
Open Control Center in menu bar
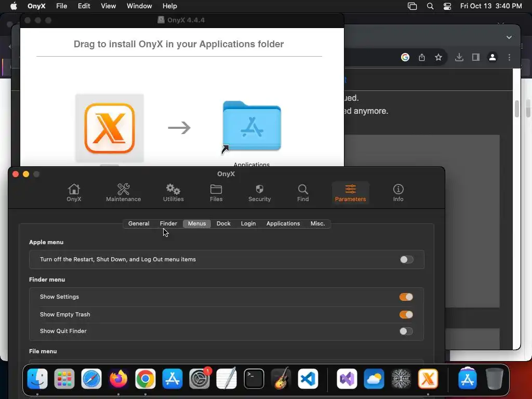pyautogui.click(x=447, y=6)
